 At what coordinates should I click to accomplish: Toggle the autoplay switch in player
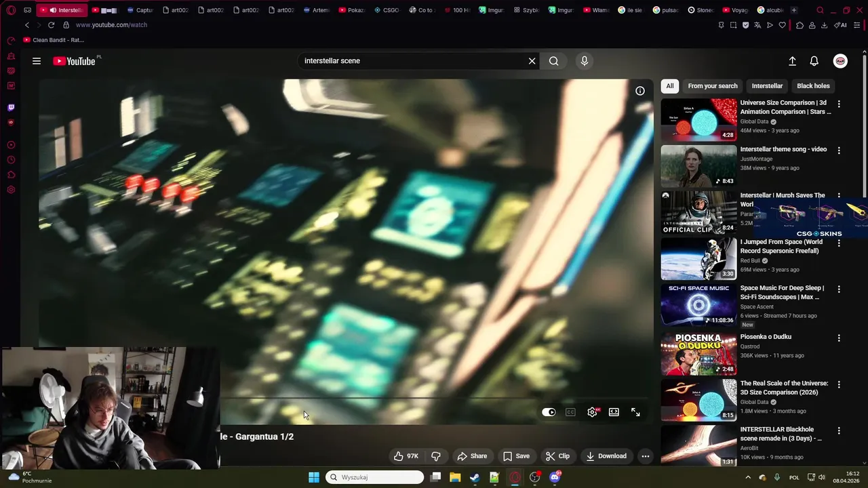point(549,412)
